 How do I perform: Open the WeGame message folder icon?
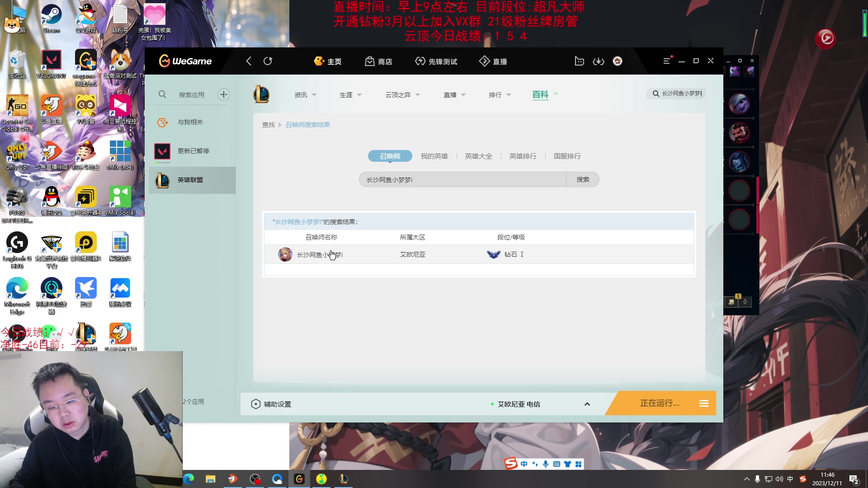click(579, 61)
